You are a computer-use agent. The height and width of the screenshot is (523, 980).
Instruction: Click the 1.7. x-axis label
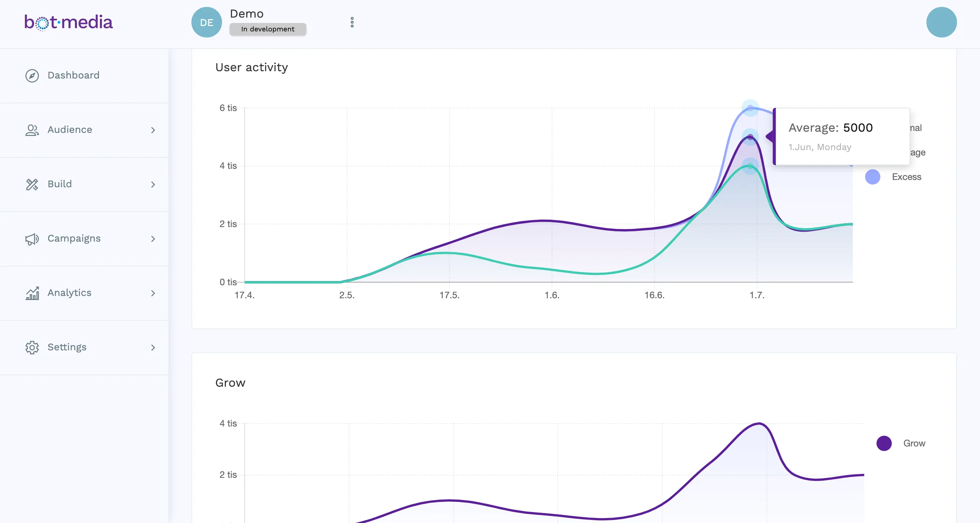[x=757, y=295]
